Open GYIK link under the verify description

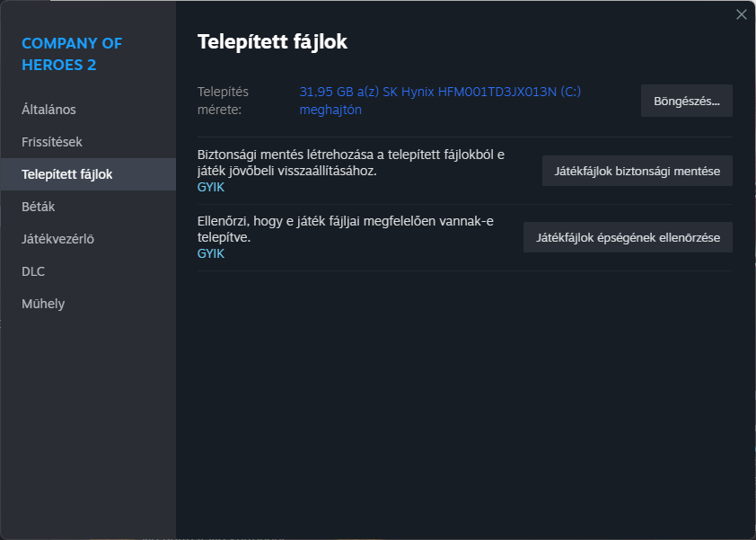click(211, 253)
